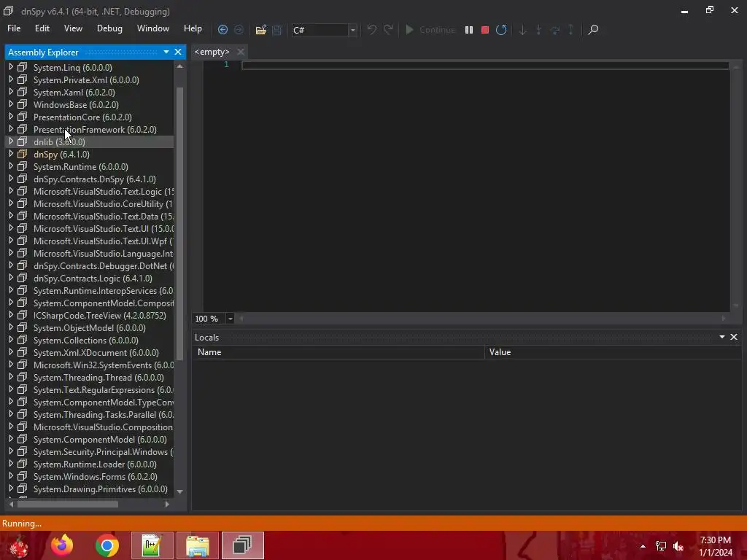Click into code editor line 1

(x=485, y=65)
